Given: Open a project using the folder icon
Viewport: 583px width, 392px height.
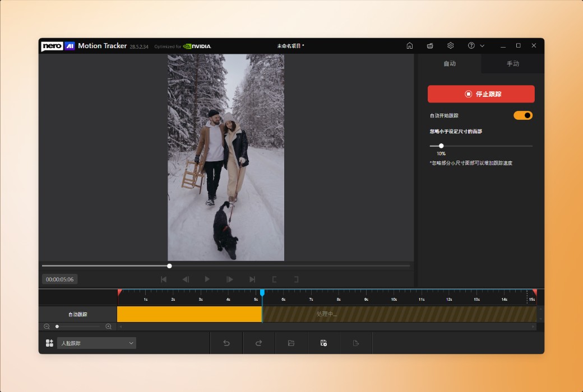Looking at the screenshot, I should (291, 343).
